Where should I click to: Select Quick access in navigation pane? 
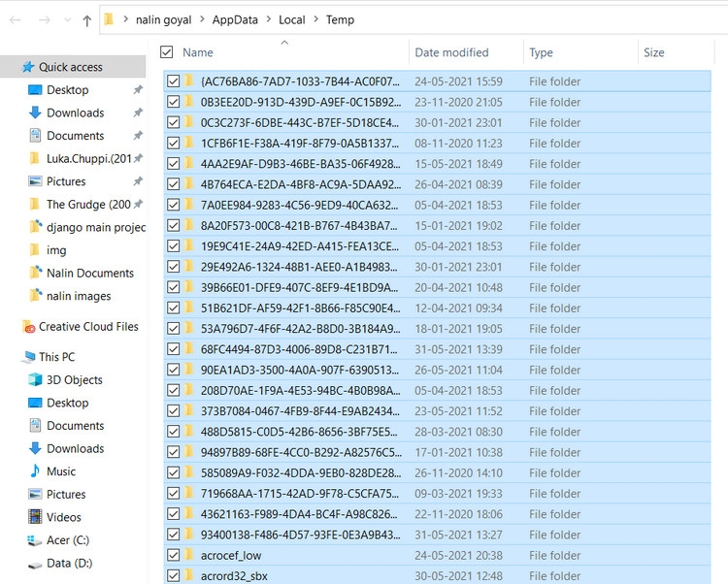[70, 67]
